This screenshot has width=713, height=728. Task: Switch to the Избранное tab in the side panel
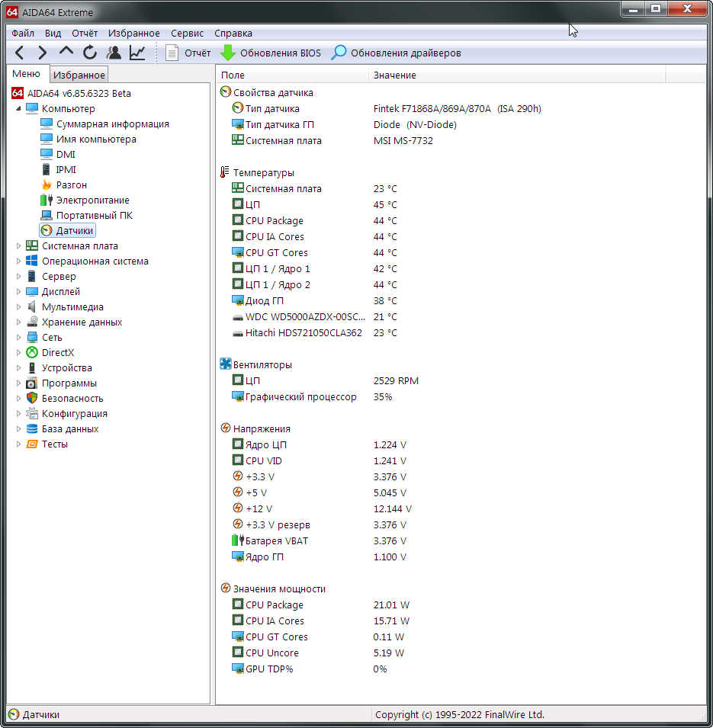click(x=79, y=75)
